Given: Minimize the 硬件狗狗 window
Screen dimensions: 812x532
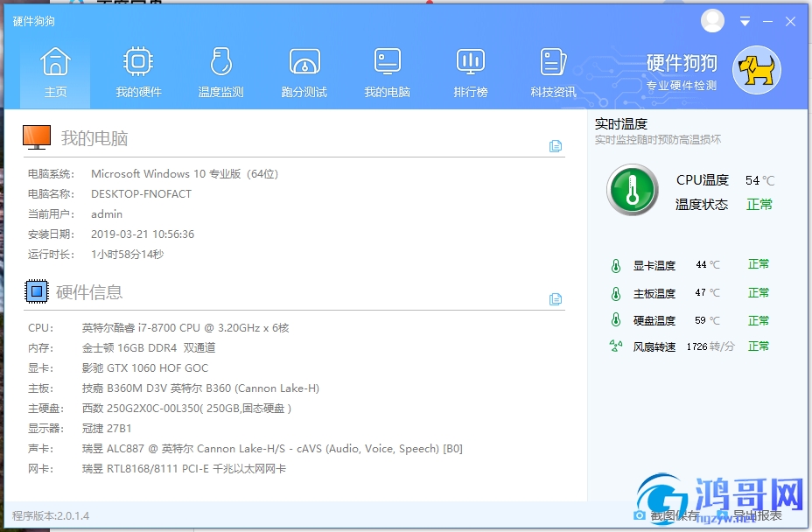Looking at the screenshot, I should tap(768, 22).
